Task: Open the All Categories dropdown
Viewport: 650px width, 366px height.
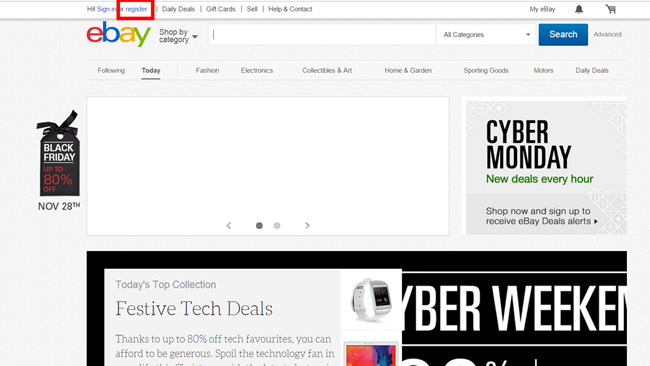Action: [486, 34]
